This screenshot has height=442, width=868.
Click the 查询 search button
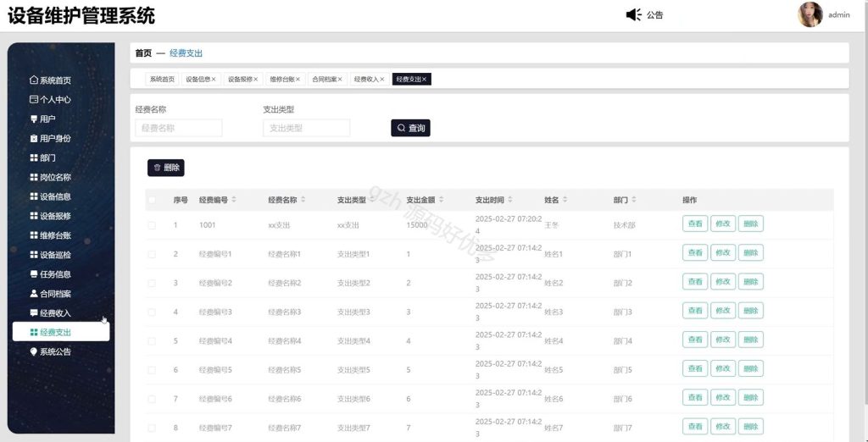[x=411, y=128]
